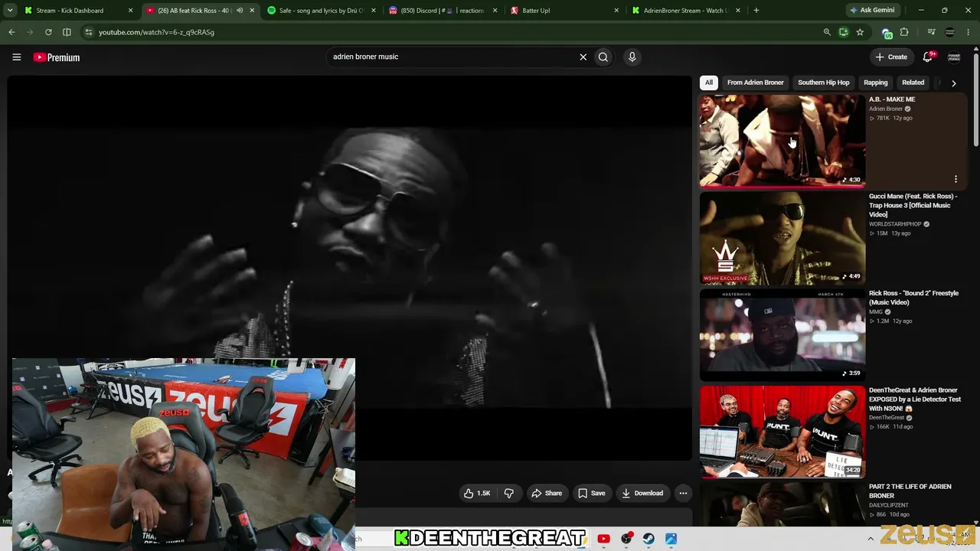Open YouTube notifications bell

click(928, 57)
